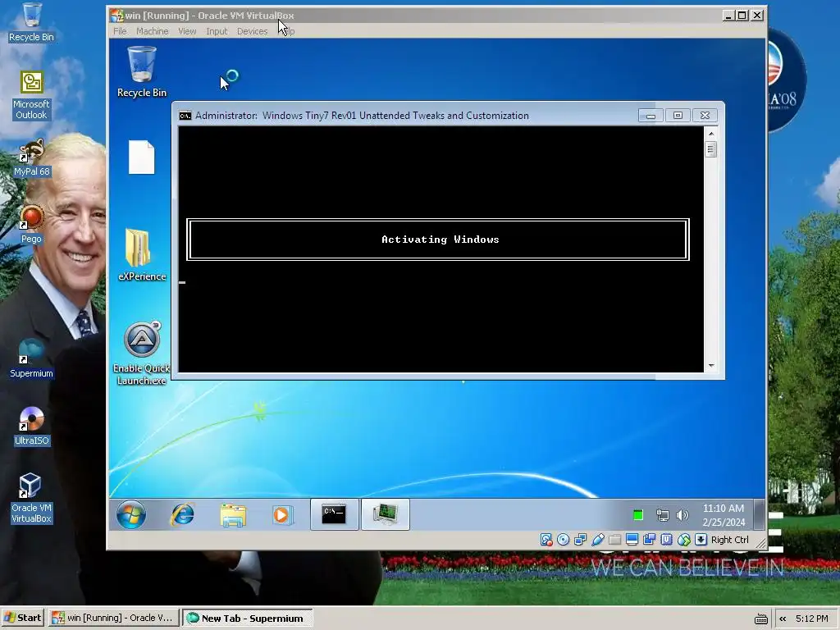Select Oracle VM VirtualBox desktop shortcut
Viewport: 840px width, 630px height.
31,498
